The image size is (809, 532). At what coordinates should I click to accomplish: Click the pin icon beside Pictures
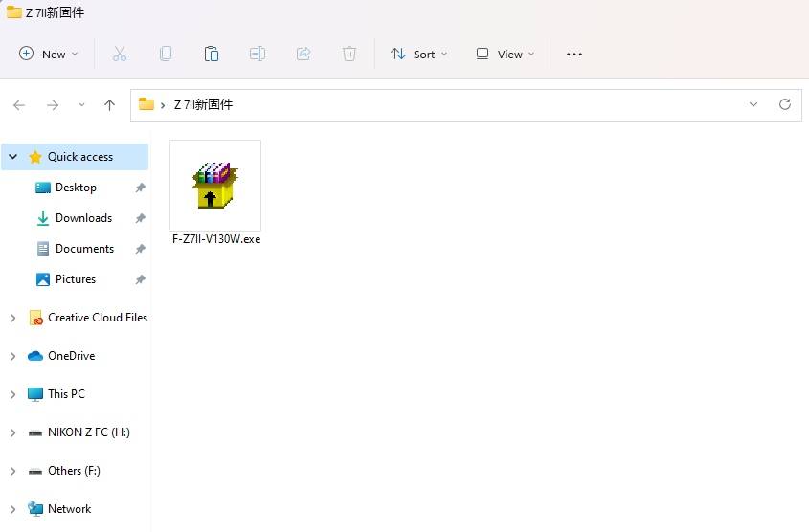[141, 279]
